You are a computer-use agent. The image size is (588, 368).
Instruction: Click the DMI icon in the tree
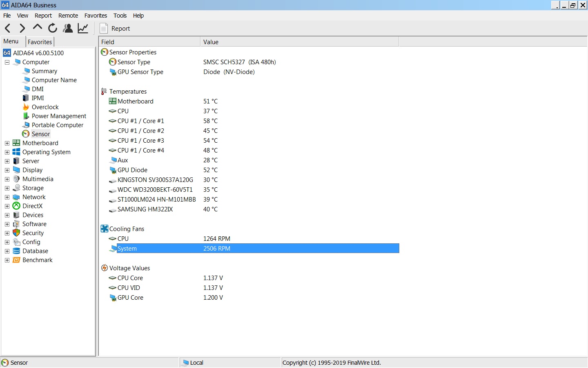pos(27,89)
